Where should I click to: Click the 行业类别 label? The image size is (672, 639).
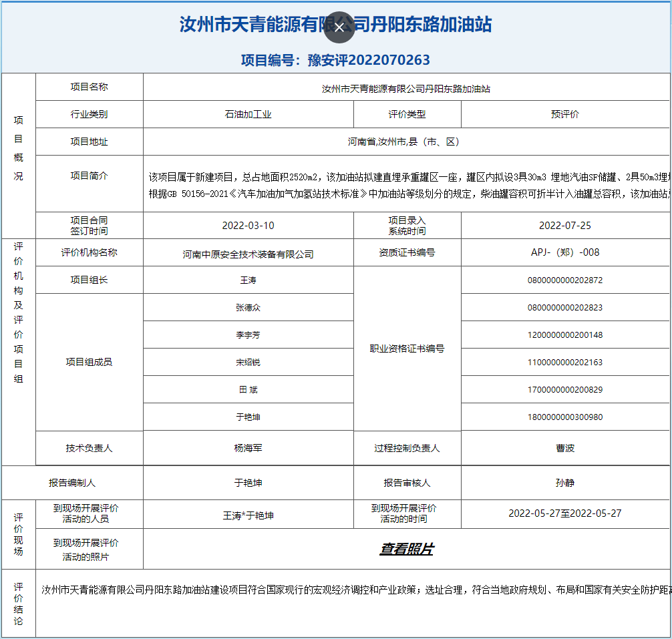pos(89,114)
